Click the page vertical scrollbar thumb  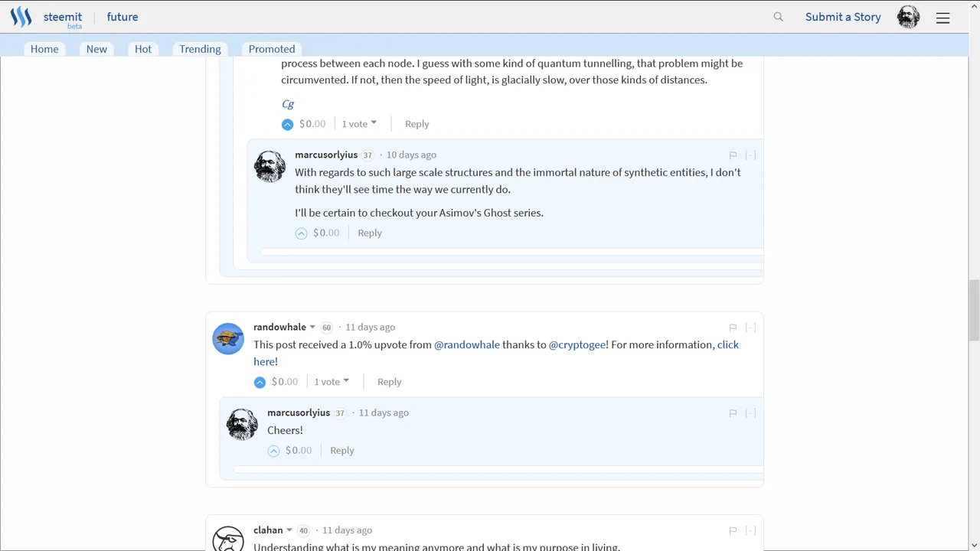(x=974, y=310)
